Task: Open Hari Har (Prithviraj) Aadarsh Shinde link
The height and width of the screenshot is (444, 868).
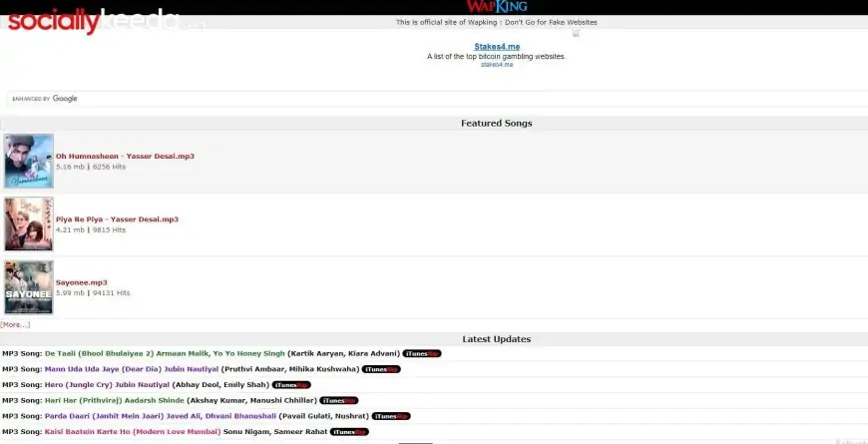Action: [x=115, y=400]
